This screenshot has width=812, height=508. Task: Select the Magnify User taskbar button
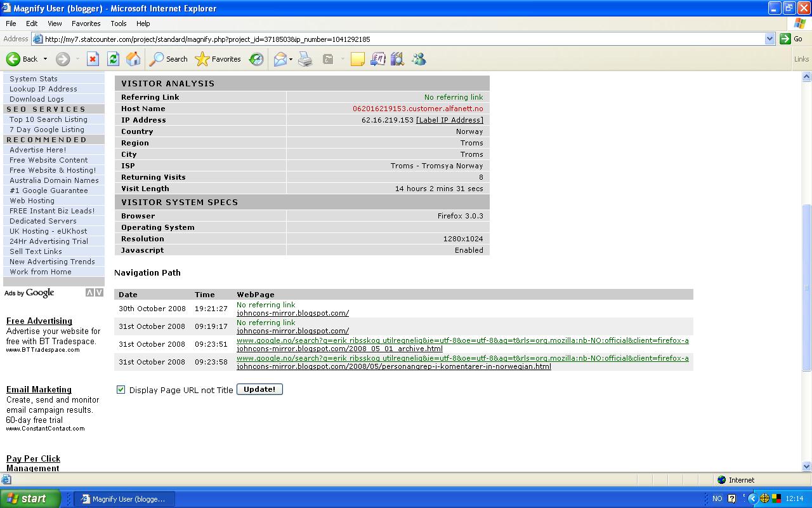(124, 498)
